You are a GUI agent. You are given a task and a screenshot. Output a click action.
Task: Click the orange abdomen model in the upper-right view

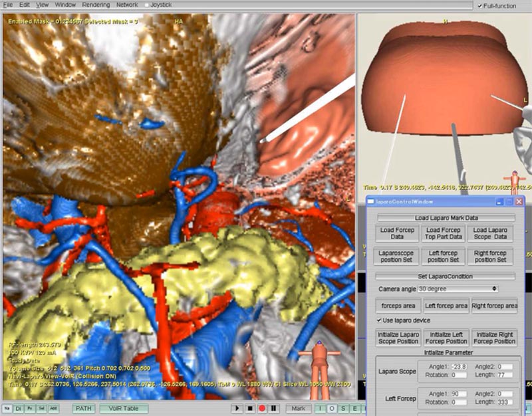(x=444, y=77)
